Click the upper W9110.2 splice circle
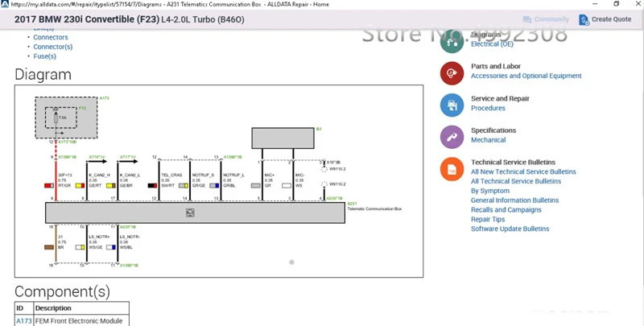 pos(324,169)
